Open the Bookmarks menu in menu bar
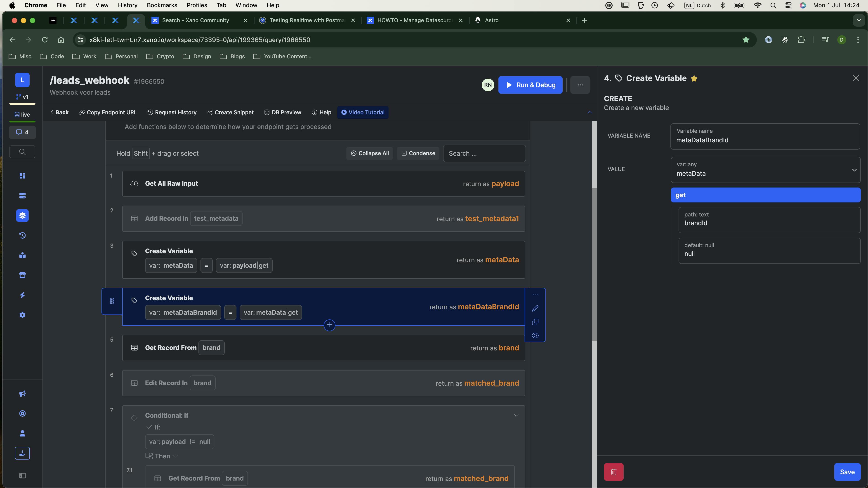The width and height of the screenshot is (868, 488). [x=162, y=5]
